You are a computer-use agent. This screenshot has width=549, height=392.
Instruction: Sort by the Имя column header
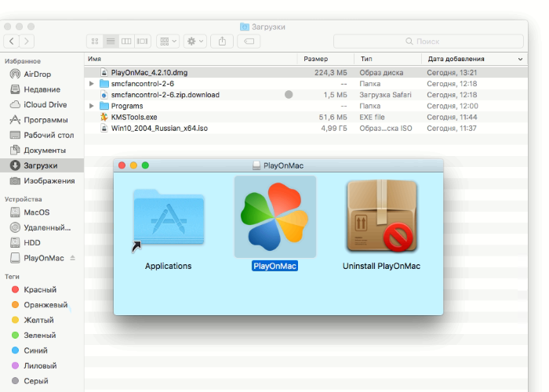pos(191,59)
